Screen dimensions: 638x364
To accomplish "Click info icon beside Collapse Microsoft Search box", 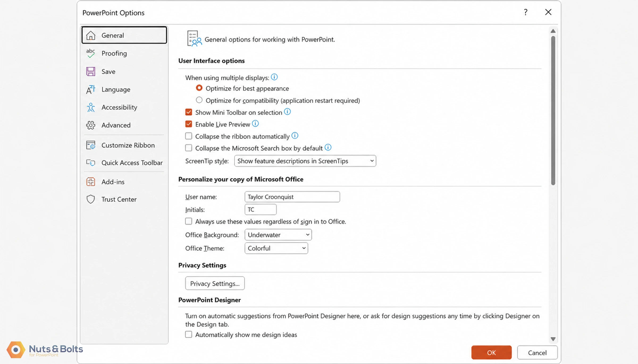I will point(328,147).
